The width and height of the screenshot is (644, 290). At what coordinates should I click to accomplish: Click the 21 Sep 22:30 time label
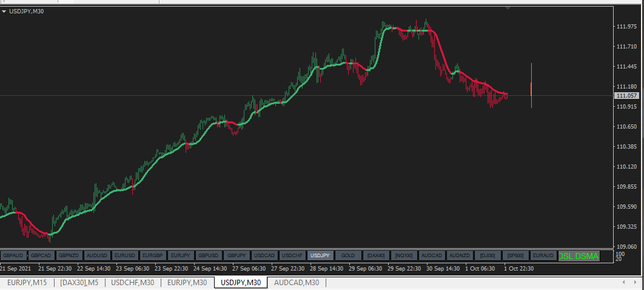coord(55,269)
